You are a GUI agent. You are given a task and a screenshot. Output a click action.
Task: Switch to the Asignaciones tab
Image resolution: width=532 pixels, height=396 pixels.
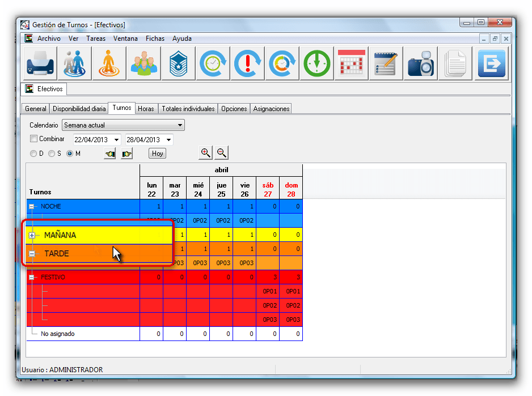tap(271, 109)
